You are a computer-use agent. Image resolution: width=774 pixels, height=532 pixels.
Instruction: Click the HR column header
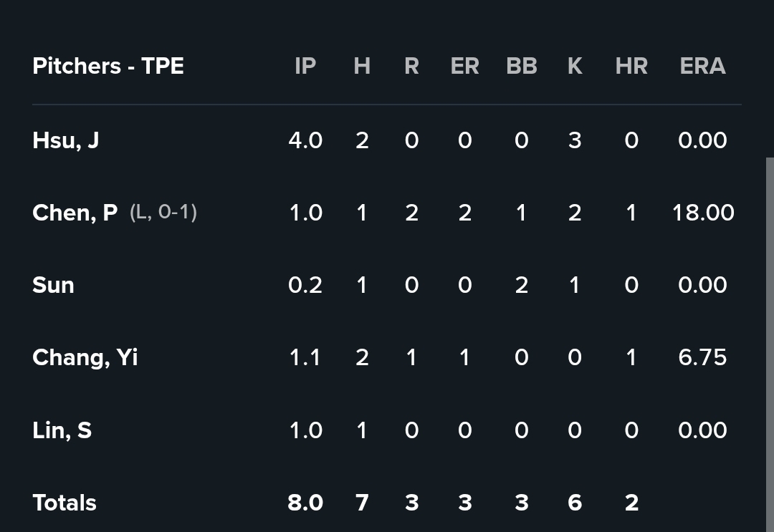pyautogui.click(x=631, y=66)
